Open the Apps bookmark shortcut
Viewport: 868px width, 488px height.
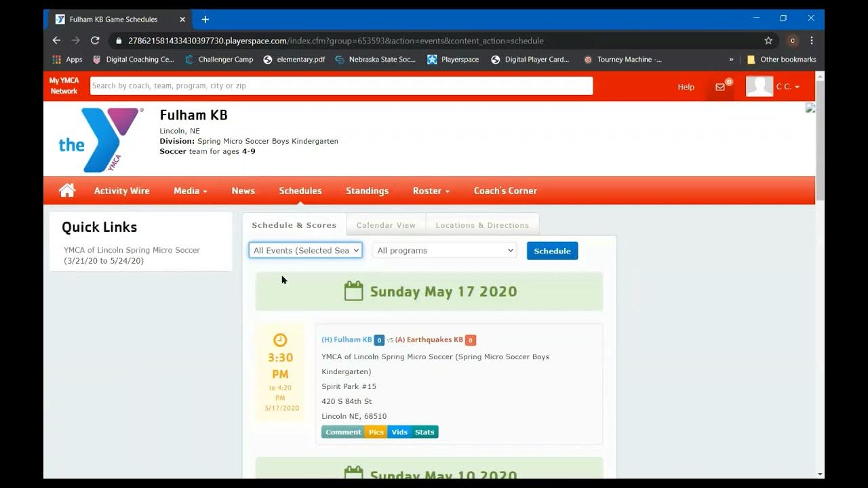(x=67, y=60)
